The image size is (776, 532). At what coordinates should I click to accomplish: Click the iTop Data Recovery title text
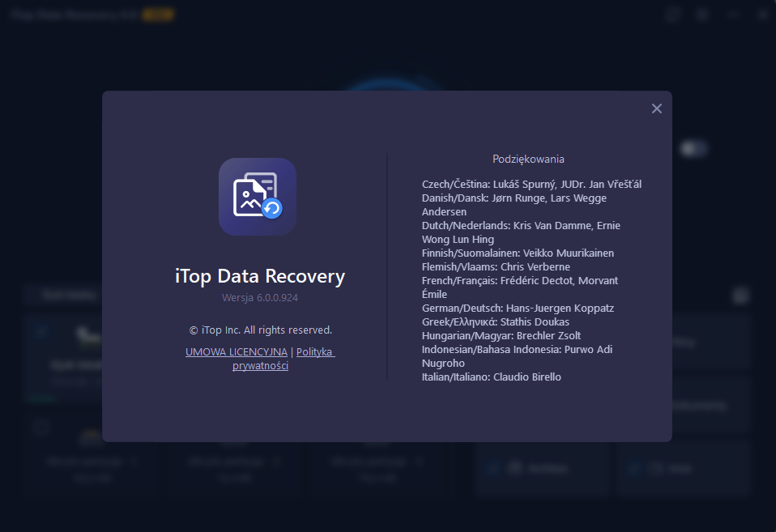click(x=260, y=276)
